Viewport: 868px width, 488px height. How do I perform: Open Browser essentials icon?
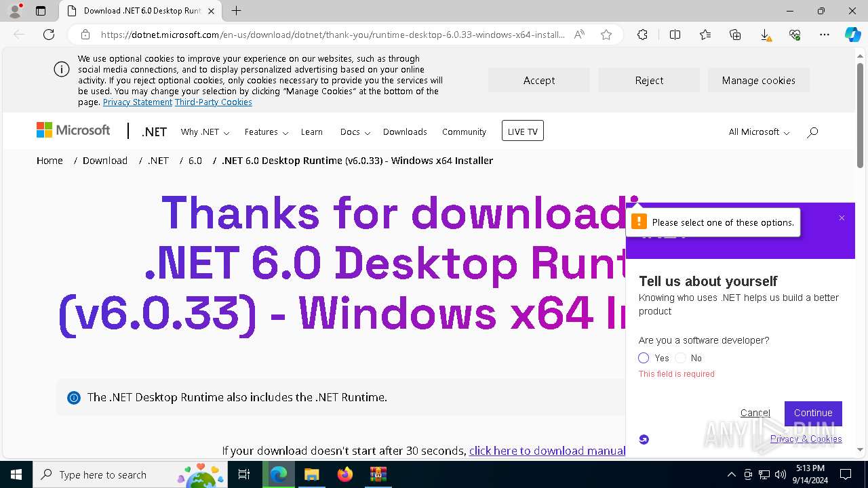pyautogui.click(x=795, y=35)
